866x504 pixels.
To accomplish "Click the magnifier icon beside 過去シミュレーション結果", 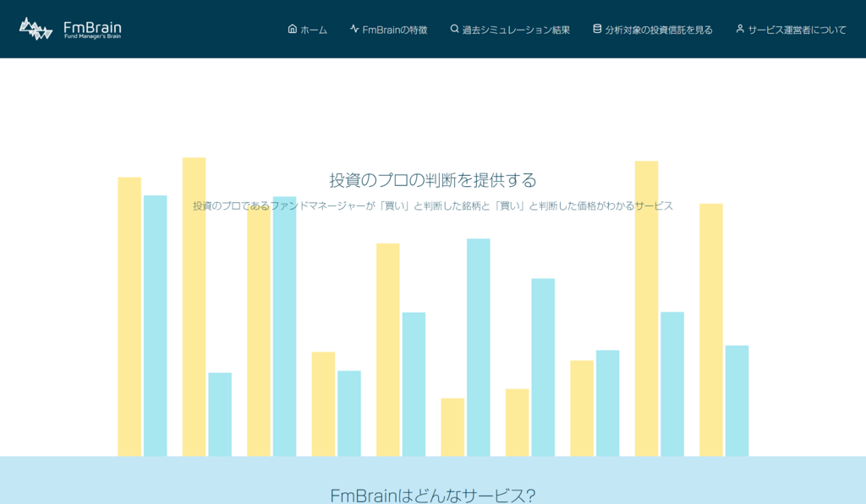I will [x=454, y=29].
